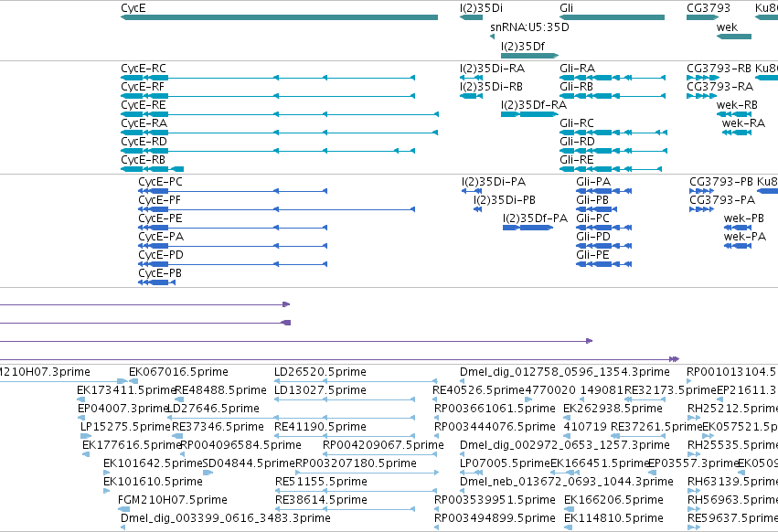
Task: Select the RE41190.5prime EST label
Action: coord(321,427)
